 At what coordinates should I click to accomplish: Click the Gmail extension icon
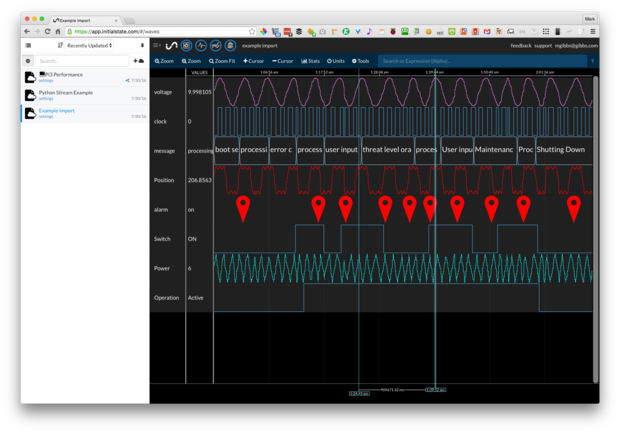(487, 31)
